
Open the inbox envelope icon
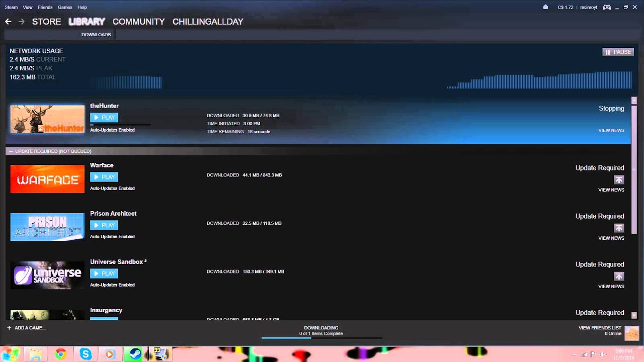[545, 7]
